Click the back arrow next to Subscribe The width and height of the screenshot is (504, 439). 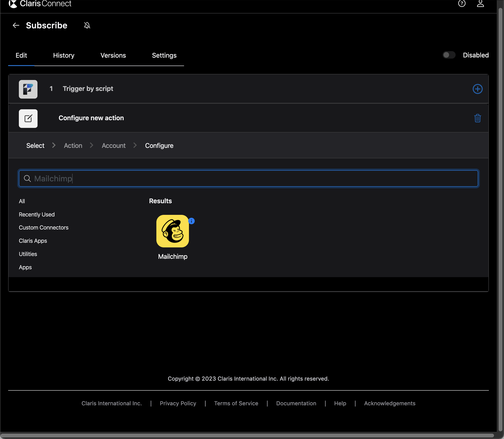[x=16, y=26]
